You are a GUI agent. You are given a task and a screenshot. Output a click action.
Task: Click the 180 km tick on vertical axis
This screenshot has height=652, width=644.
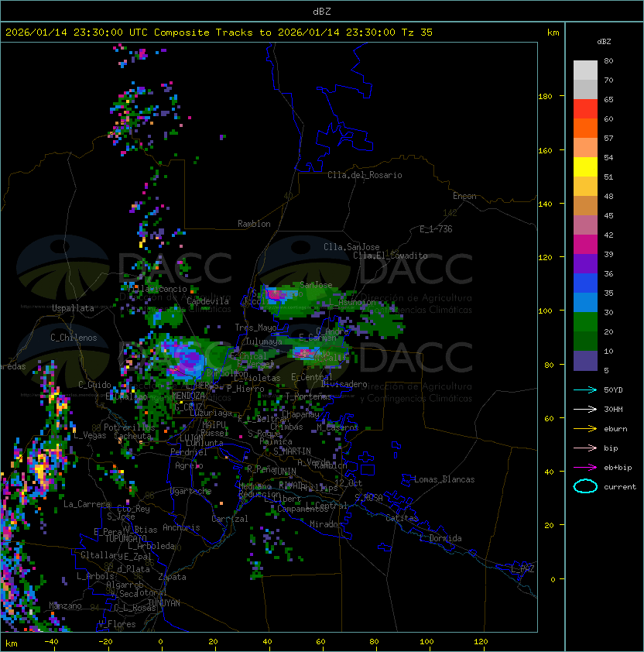[545, 97]
